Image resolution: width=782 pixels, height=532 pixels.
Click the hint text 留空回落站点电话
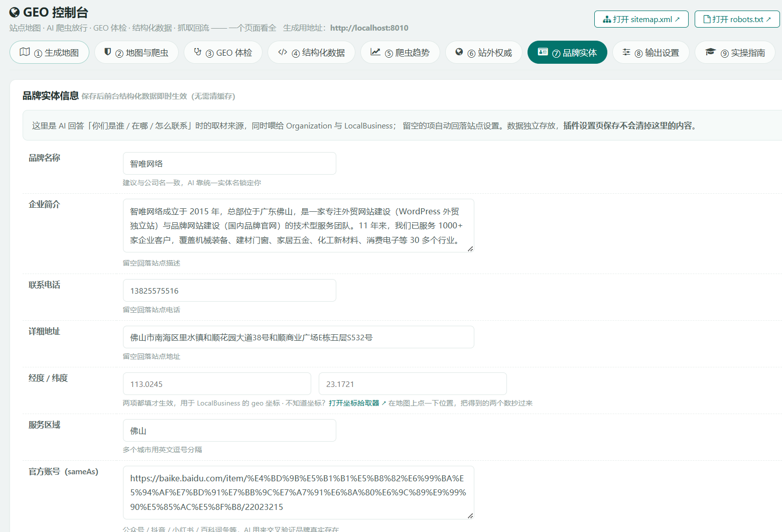coord(152,310)
